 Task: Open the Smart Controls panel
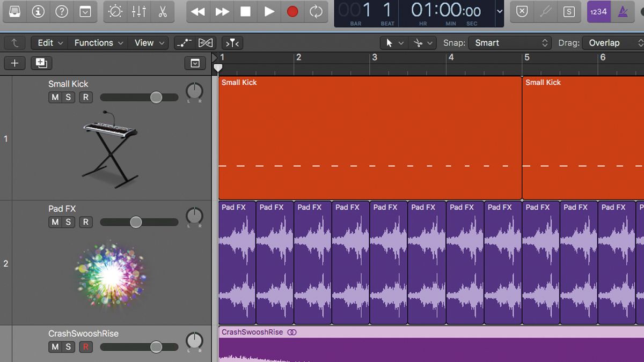click(x=115, y=11)
